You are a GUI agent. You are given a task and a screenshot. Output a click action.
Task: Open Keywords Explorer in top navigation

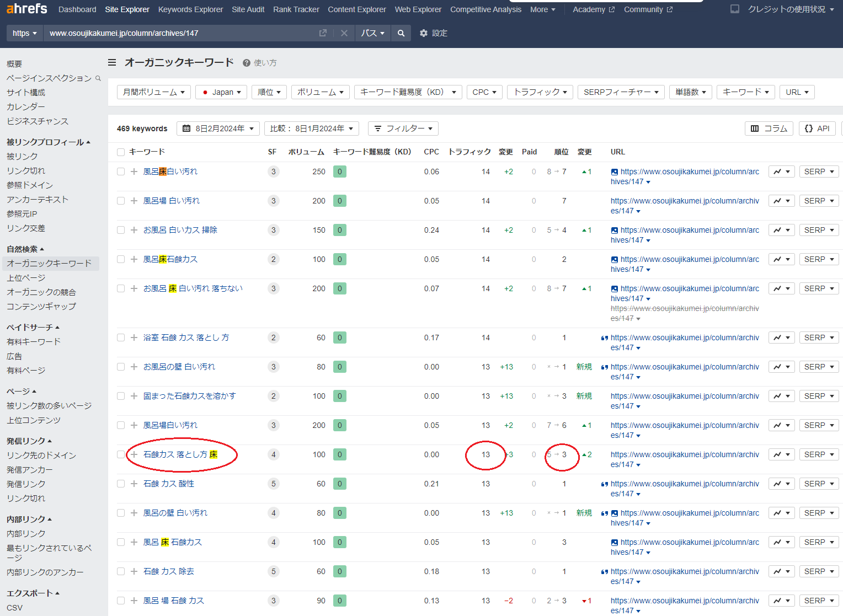(190, 9)
